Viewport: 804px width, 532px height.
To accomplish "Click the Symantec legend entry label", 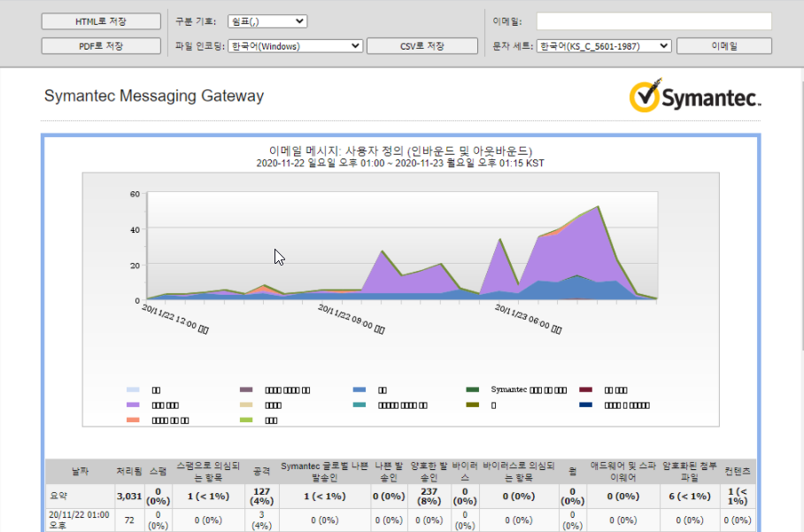I will [x=529, y=389].
